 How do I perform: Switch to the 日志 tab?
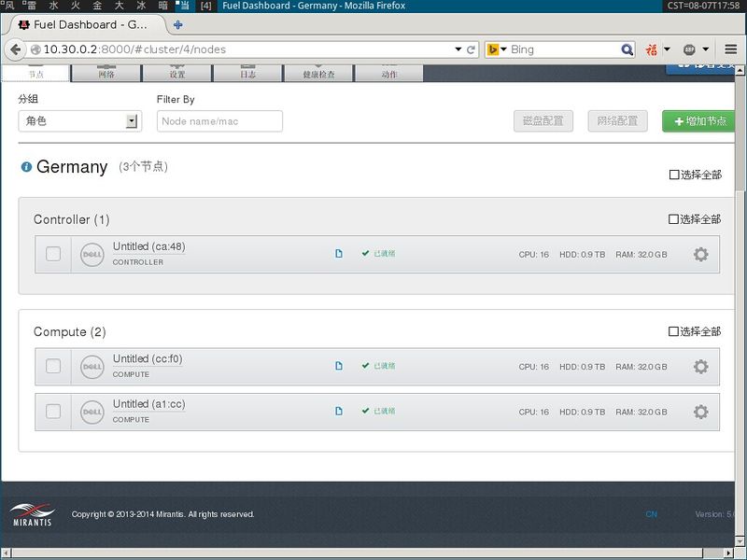[x=247, y=73]
